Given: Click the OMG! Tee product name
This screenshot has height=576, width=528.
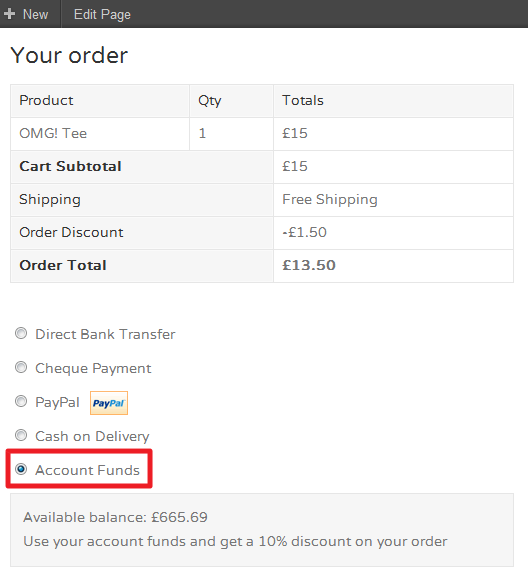Looking at the screenshot, I should 53,133.
